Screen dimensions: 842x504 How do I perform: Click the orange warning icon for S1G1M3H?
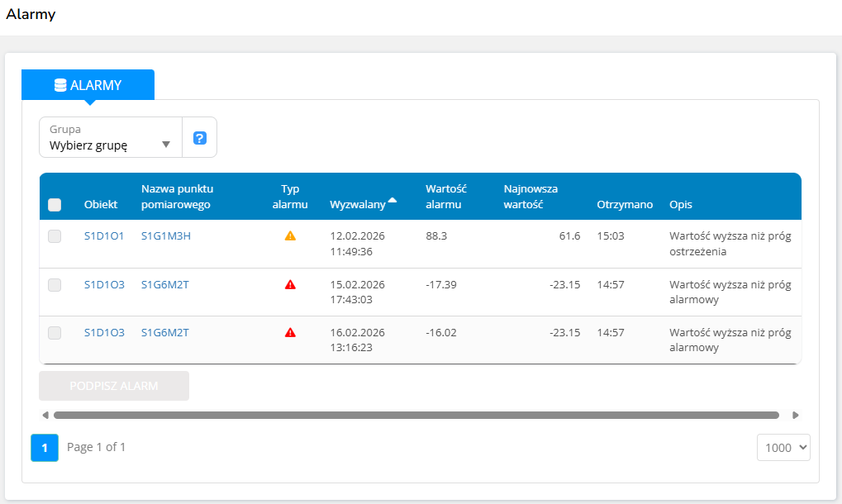[290, 235]
